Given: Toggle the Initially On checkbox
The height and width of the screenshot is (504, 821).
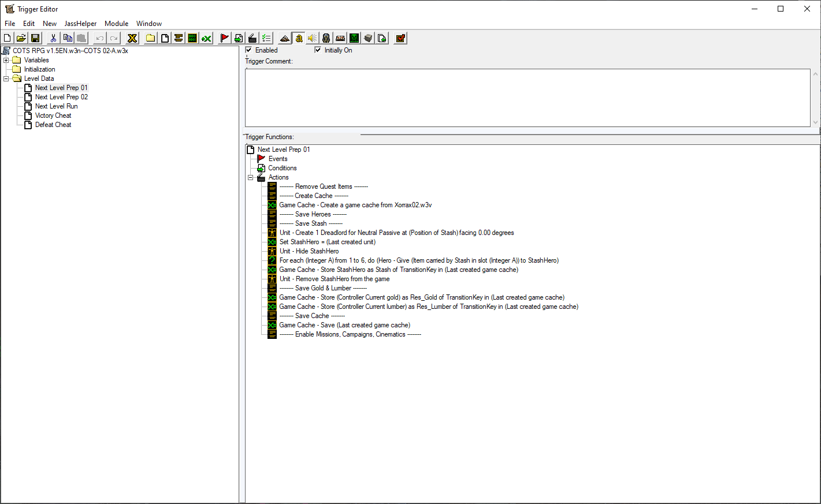Looking at the screenshot, I should coord(318,50).
